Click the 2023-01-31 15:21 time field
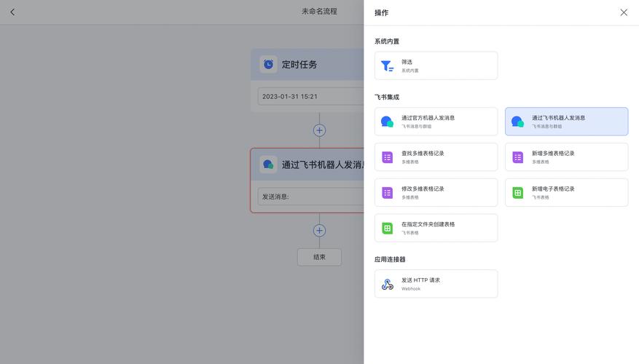Screen dimensions: 639x364 [x=310, y=97]
